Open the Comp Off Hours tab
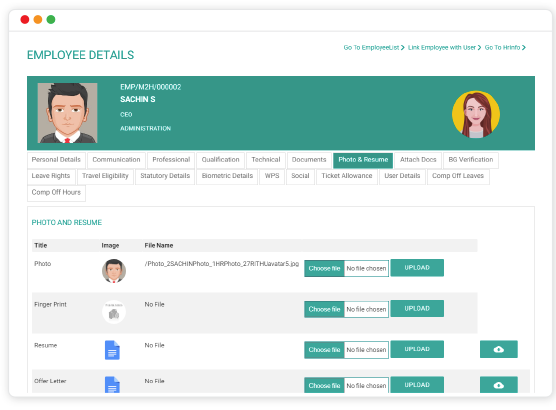Image resolution: width=556 pixels, height=410 pixels. click(x=56, y=192)
